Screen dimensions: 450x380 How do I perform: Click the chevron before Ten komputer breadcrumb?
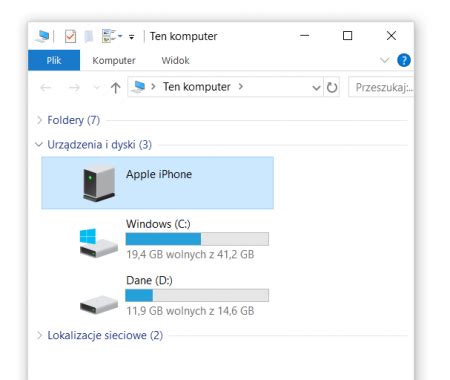[x=153, y=87]
